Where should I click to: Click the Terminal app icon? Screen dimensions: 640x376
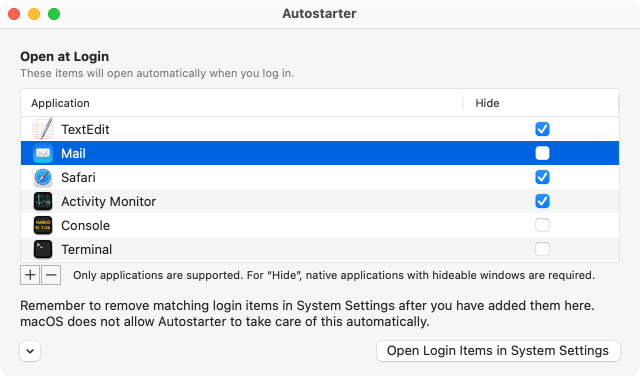click(43, 249)
